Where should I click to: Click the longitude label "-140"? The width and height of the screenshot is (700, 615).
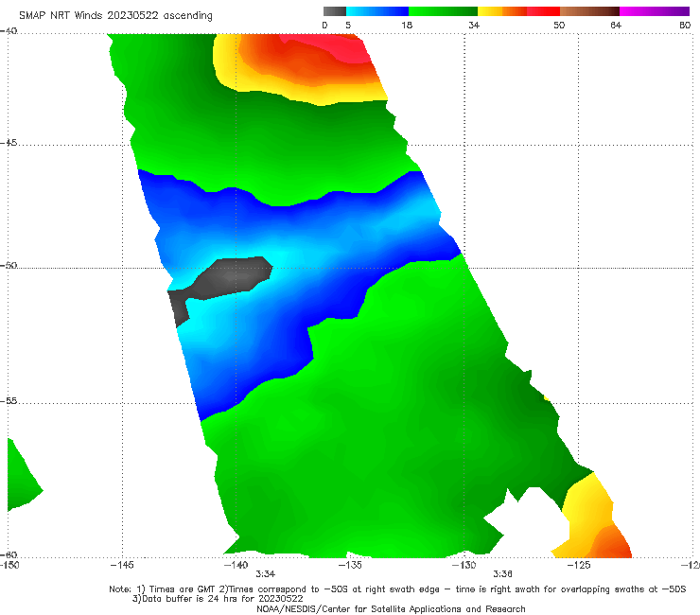tap(236, 565)
